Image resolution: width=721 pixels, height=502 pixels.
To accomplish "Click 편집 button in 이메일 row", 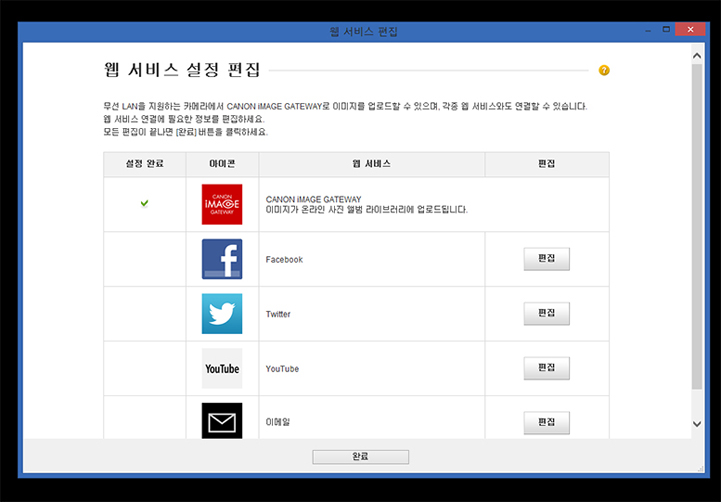I will point(546,422).
